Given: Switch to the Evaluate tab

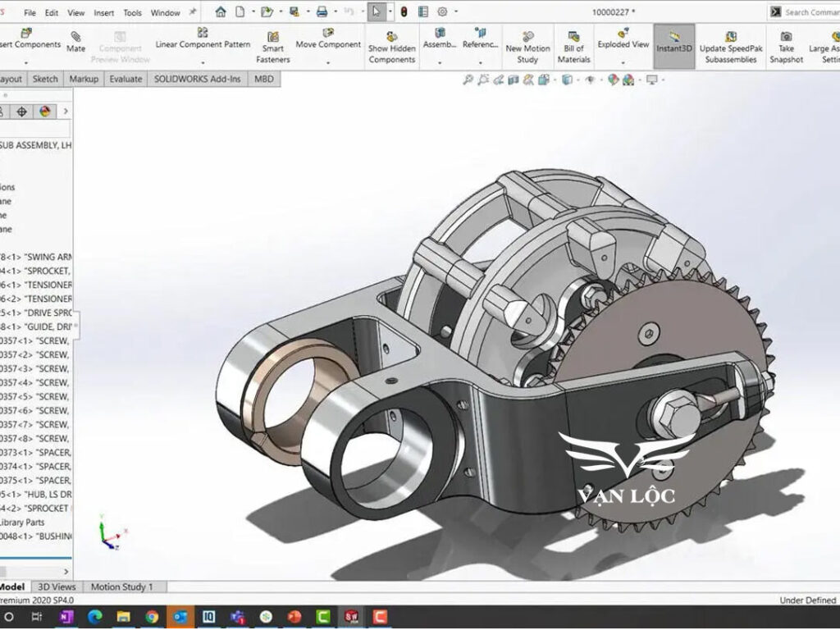Looking at the screenshot, I should pyautogui.click(x=126, y=79).
